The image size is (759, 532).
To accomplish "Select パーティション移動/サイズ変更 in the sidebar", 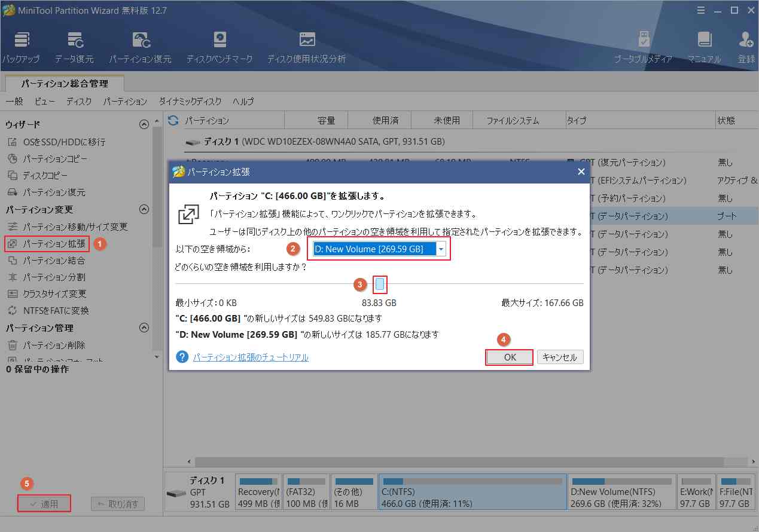I will [68, 227].
